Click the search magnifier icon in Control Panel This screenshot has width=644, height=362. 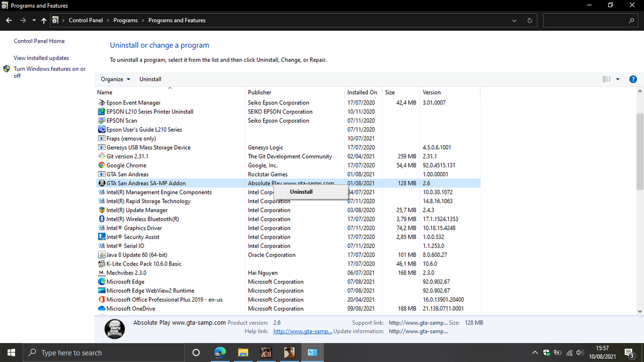tap(632, 21)
